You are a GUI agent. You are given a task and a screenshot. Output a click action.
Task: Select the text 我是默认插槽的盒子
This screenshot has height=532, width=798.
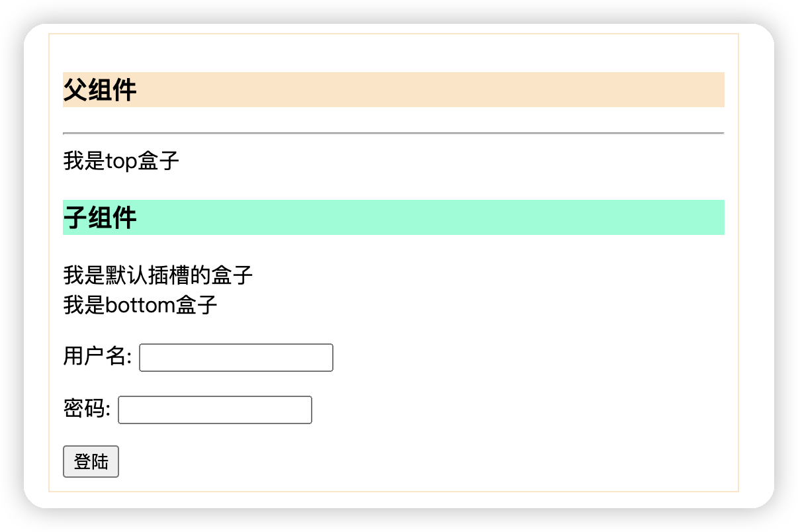(157, 275)
